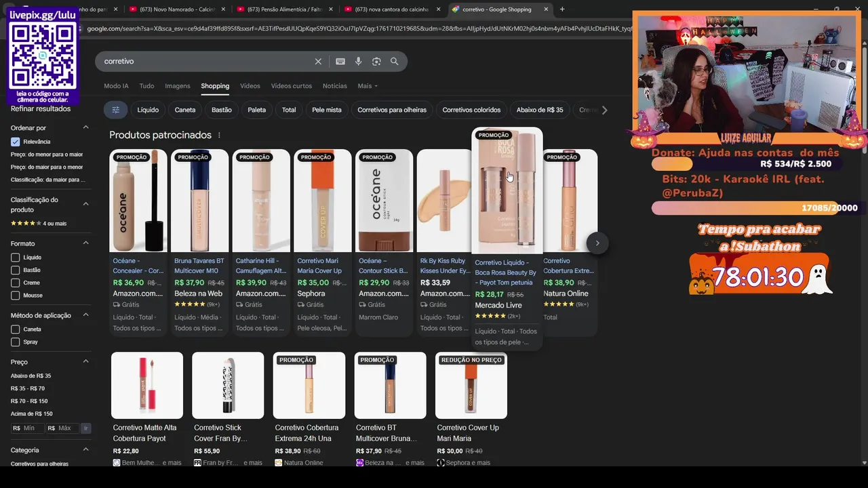Viewport: 868px width, 488px height.
Task: Check the Spray application method checkbox
Action: (16, 342)
